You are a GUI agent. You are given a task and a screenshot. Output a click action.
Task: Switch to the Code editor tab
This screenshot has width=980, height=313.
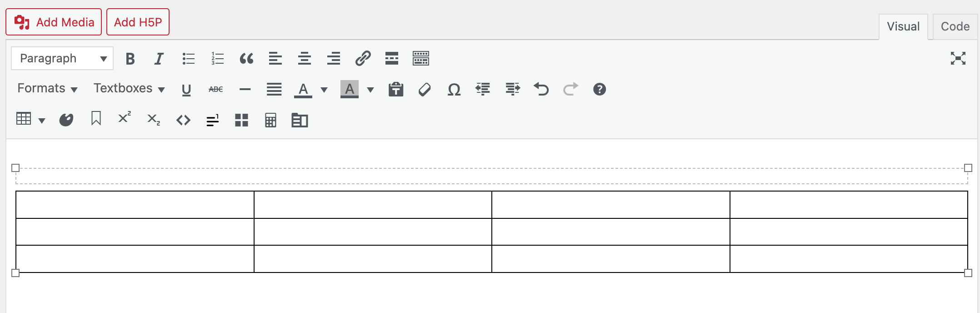click(x=955, y=27)
